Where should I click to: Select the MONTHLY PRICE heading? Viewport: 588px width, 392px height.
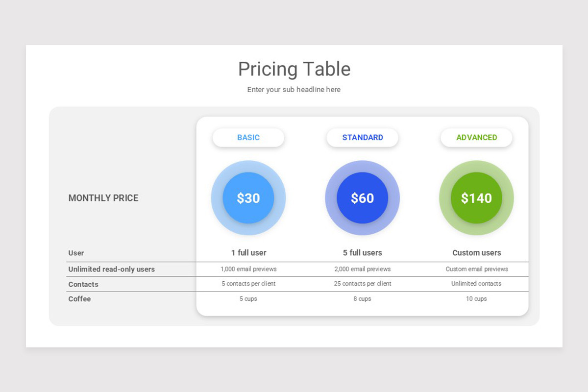(x=103, y=198)
